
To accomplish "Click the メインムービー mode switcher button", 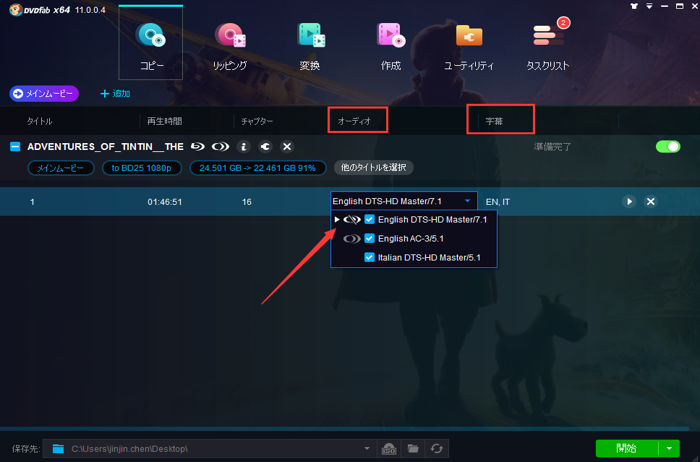I will coord(44,93).
